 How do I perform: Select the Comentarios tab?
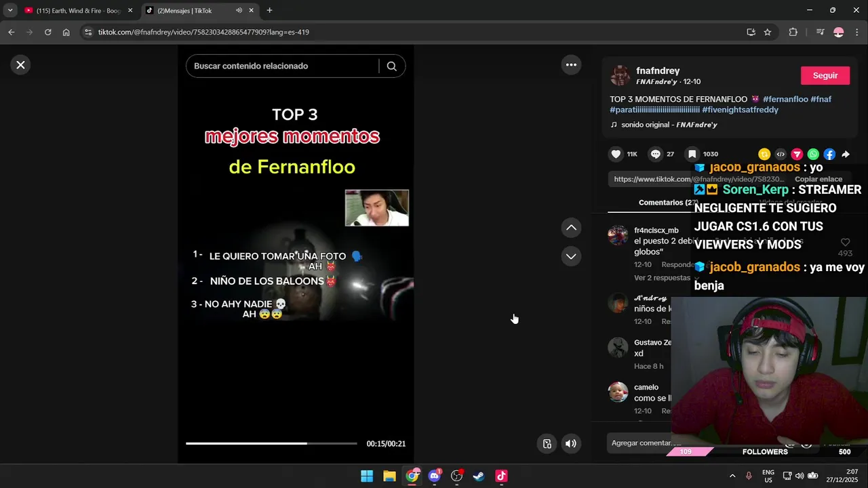pos(668,203)
